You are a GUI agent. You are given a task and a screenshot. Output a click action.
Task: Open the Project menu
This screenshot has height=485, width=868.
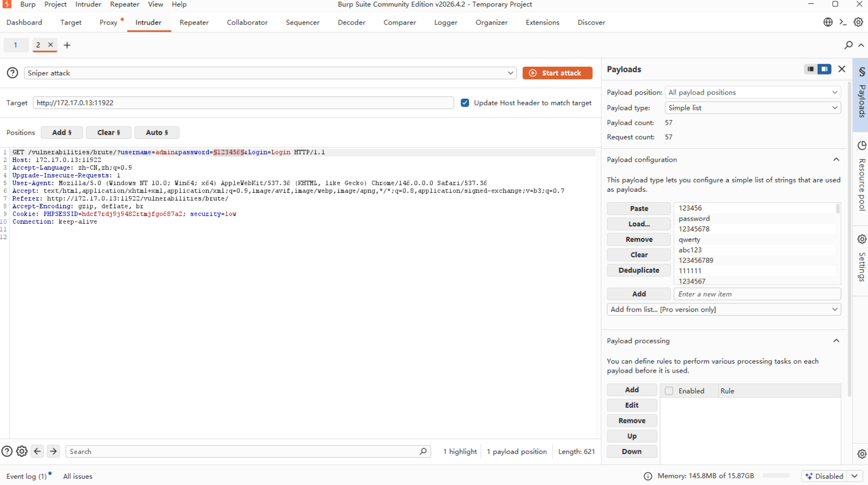[55, 4]
